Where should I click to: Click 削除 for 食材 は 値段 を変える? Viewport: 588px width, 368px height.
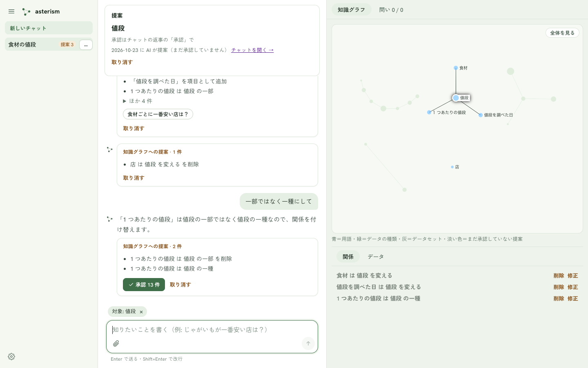click(559, 276)
